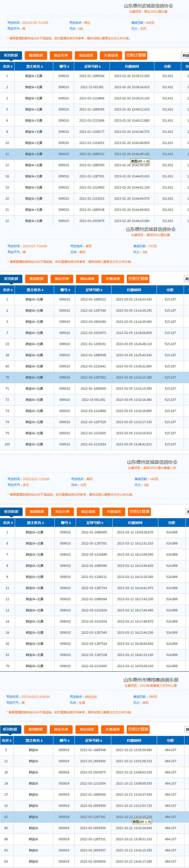Select rank 70 row in 3/5 阜阳500公里 table
Viewport: 189px width, 868px height.
pyautogui.click(x=94, y=377)
